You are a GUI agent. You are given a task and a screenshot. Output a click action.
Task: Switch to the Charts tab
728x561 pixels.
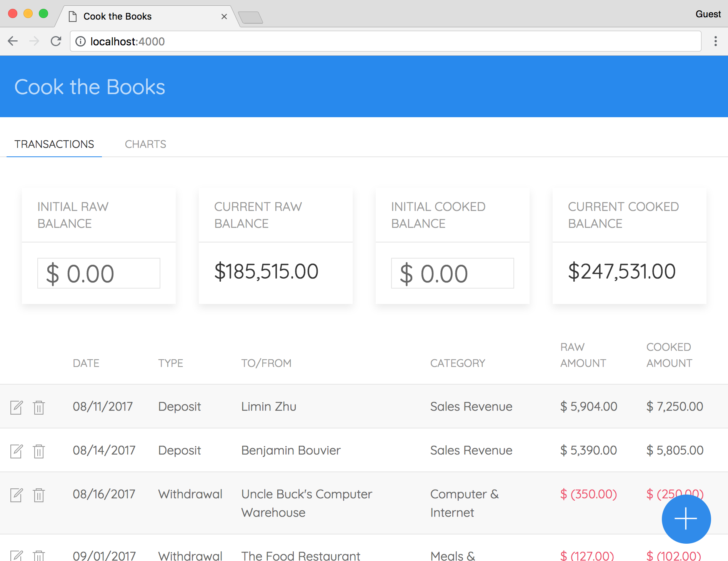click(x=145, y=144)
